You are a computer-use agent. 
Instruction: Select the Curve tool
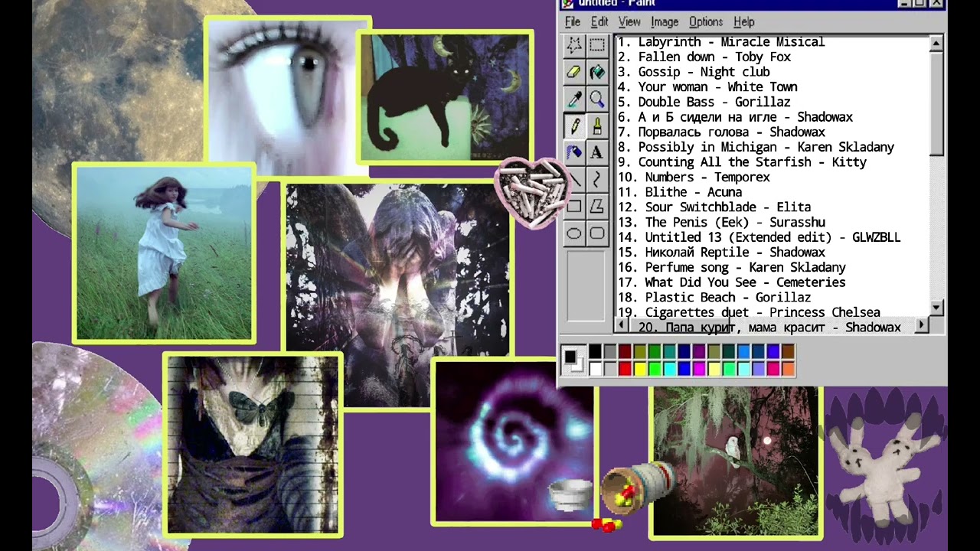pos(597,179)
